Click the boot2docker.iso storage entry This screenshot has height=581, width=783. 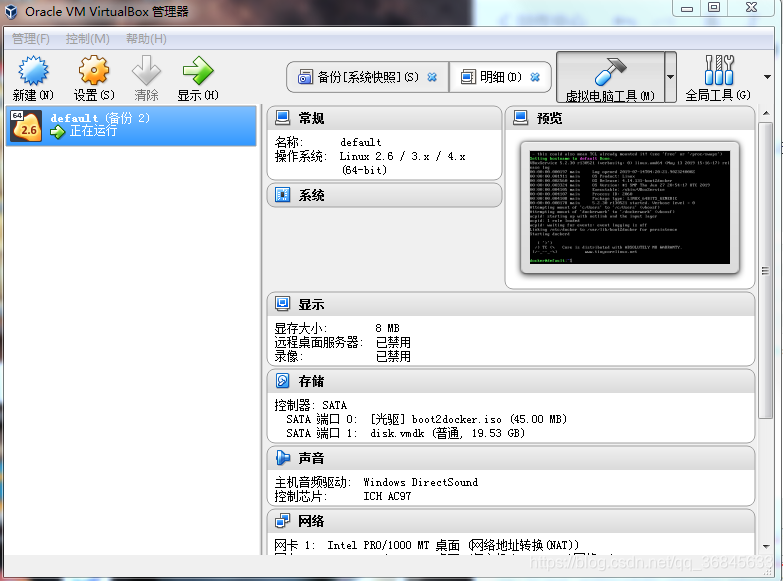point(468,419)
